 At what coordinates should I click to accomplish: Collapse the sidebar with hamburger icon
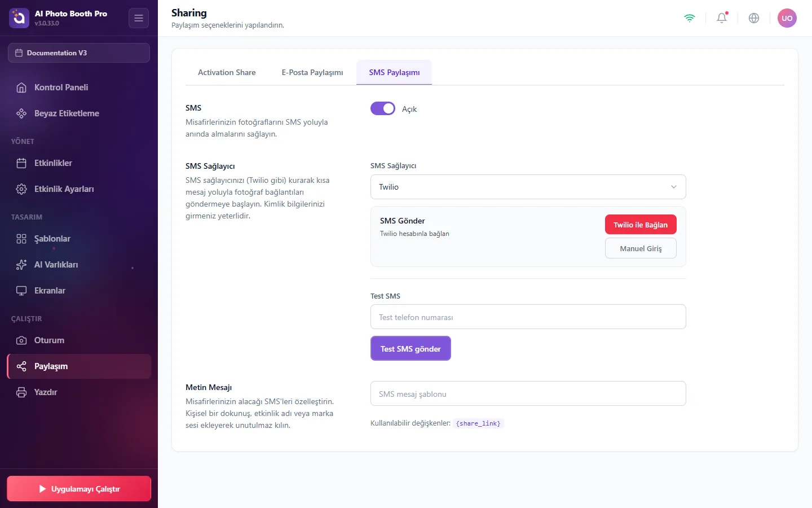coord(139,18)
